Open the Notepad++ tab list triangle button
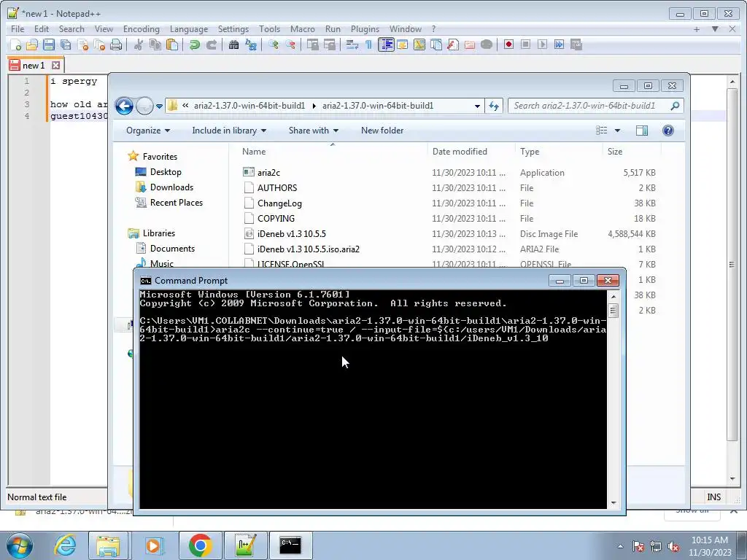 (715, 29)
